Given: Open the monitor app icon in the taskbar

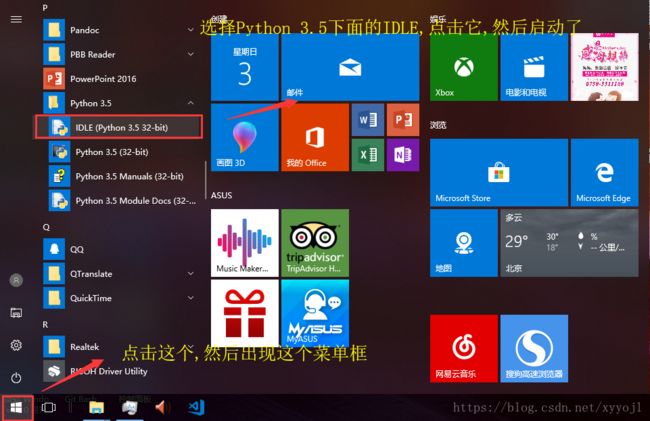Looking at the screenshot, I should point(130,408).
